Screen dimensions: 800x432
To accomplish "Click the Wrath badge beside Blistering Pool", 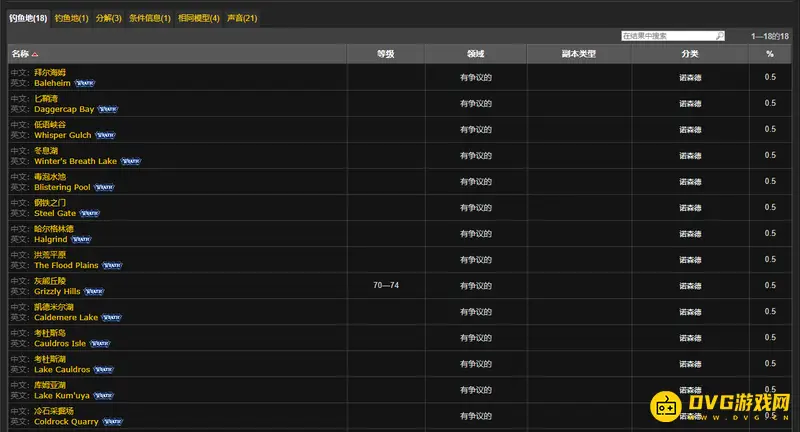I will (x=104, y=187).
